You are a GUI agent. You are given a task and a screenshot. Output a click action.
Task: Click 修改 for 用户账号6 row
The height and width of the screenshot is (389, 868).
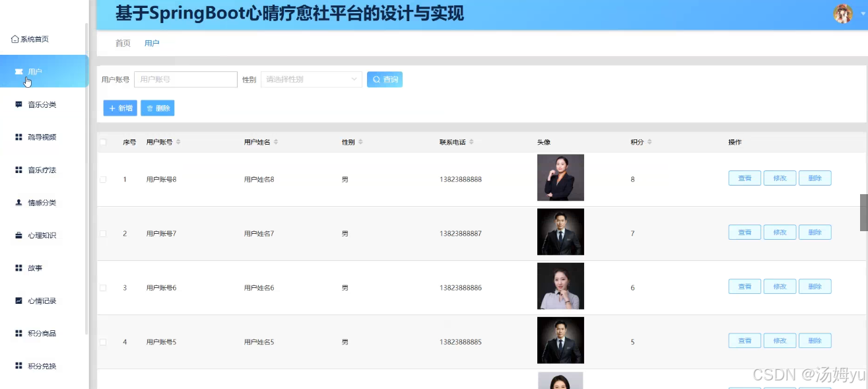[x=780, y=287]
